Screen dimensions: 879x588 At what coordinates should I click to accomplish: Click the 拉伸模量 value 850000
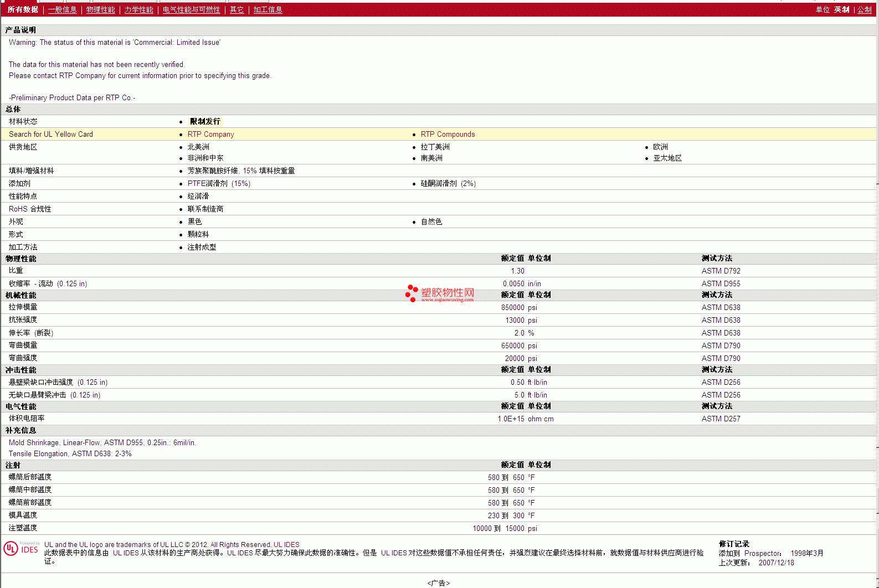pyautogui.click(x=513, y=308)
